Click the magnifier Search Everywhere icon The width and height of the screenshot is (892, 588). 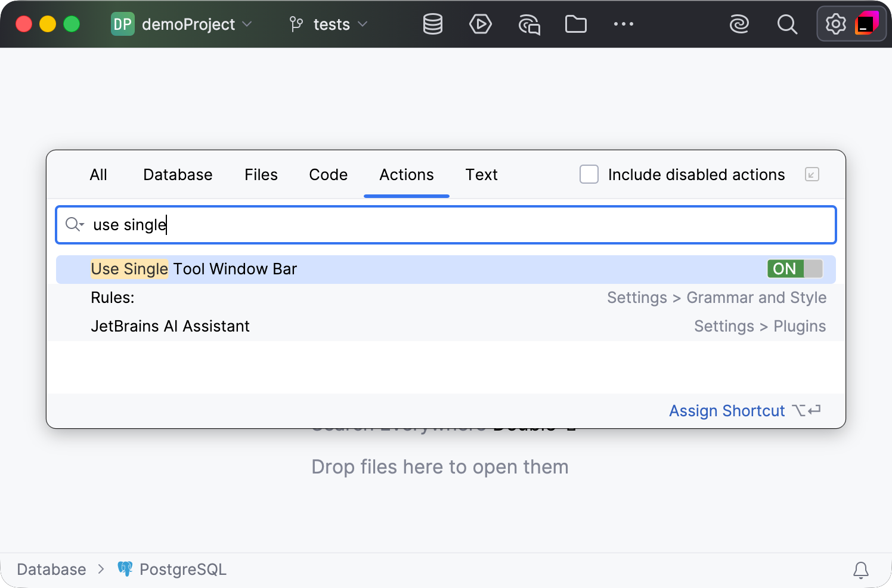(x=787, y=24)
